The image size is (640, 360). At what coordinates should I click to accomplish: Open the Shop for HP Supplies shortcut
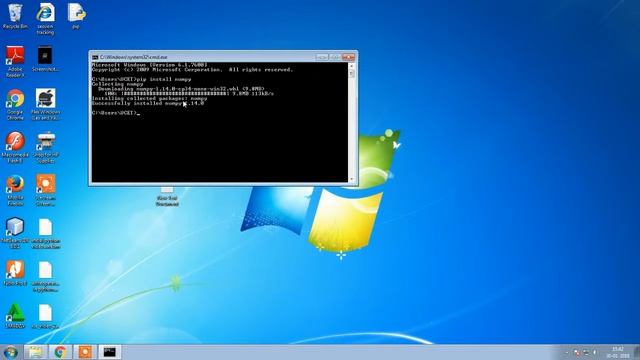tap(45, 147)
